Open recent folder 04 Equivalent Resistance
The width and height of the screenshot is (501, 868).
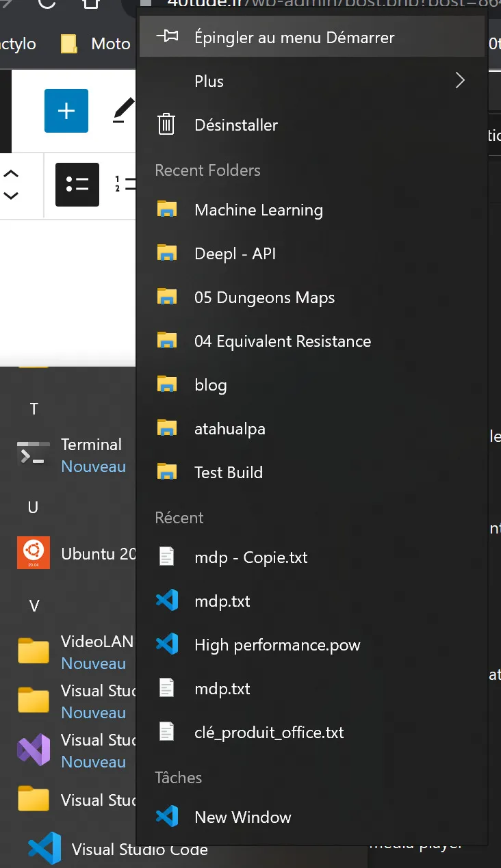(312, 341)
